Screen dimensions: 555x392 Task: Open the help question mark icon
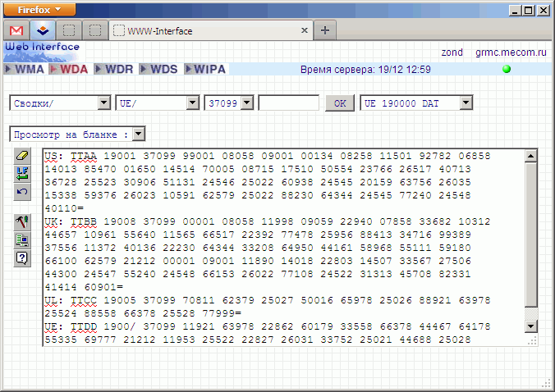(x=22, y=258)
